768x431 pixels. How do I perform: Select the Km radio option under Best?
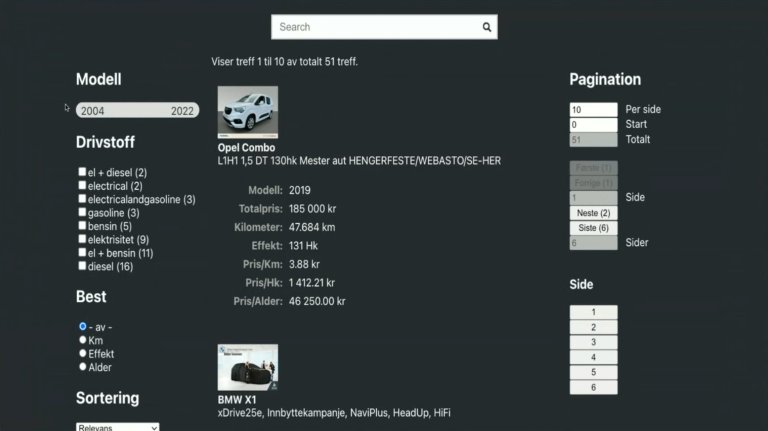[x=82, y=339]
